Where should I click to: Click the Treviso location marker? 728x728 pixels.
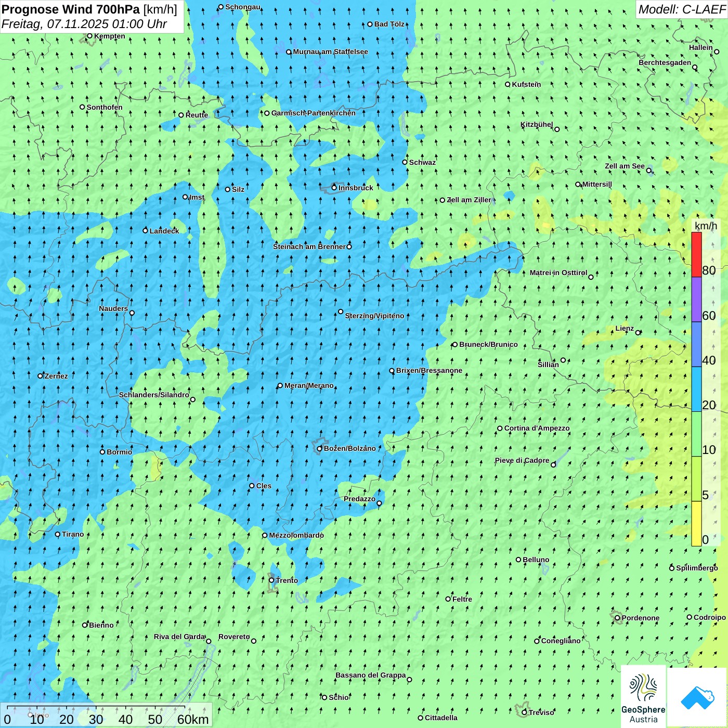524,712
